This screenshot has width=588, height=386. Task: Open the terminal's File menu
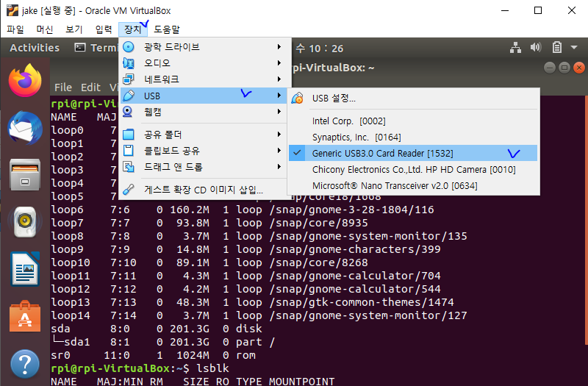click(63, 87)
